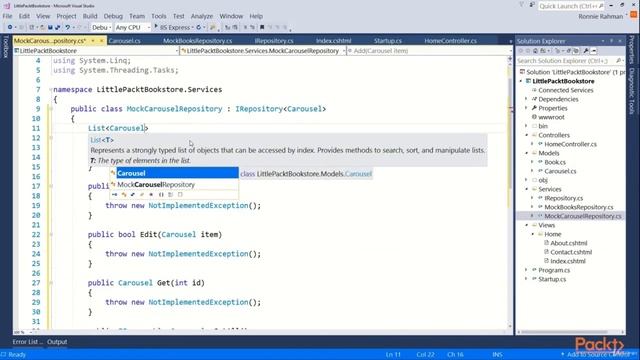The height and width of the screenshot is (360, 640).
Task: Start debugging with IIS Express button
Action: pyautogui.click(x=174, y=27)
